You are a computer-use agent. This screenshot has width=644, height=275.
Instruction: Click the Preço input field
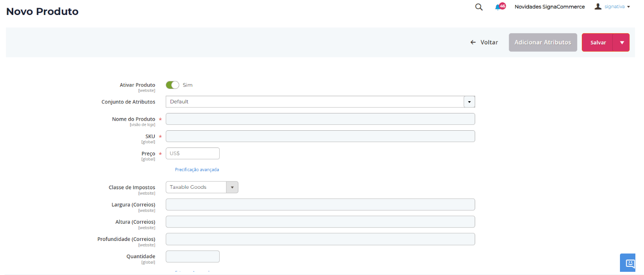click(x=193, y=153)
